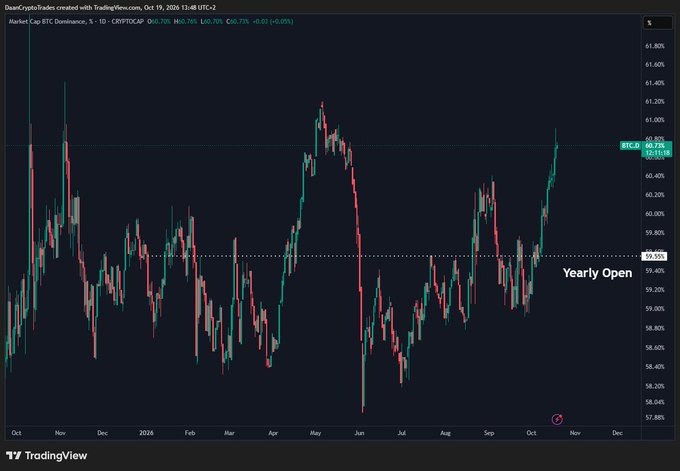This screenshot has width=680, height=471.
Task: Click the Mar label on the time axis
Action: pos(229,433)
